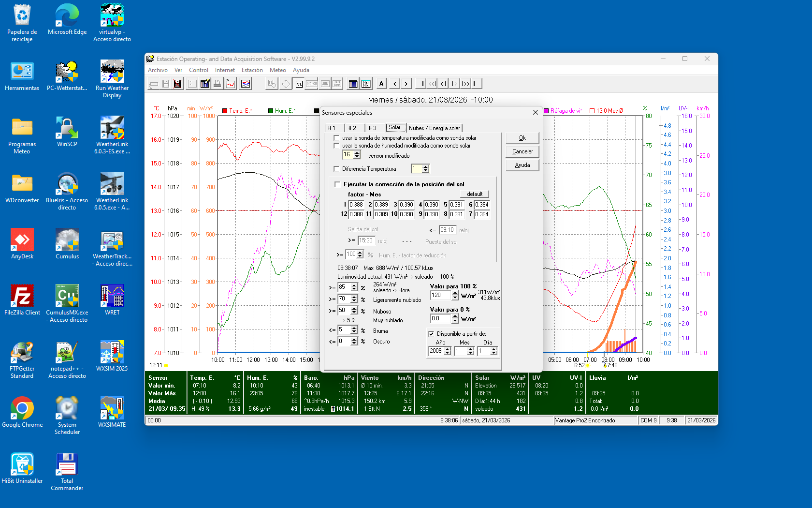This screenshot has width=812, height=508.
Task: Click the multi-line wave chart toolbar icon
Action: point(246,84)
